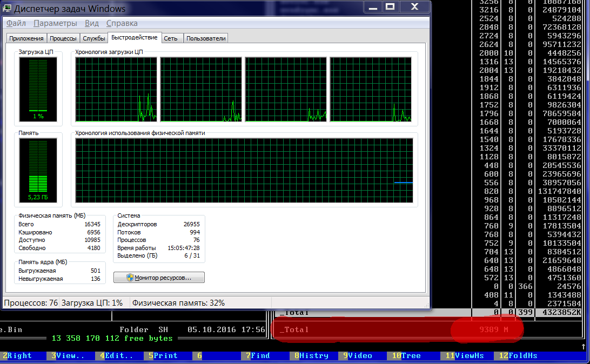
Task: Click the memory 5,23 ГБ gauge
Action: [38, 170]
